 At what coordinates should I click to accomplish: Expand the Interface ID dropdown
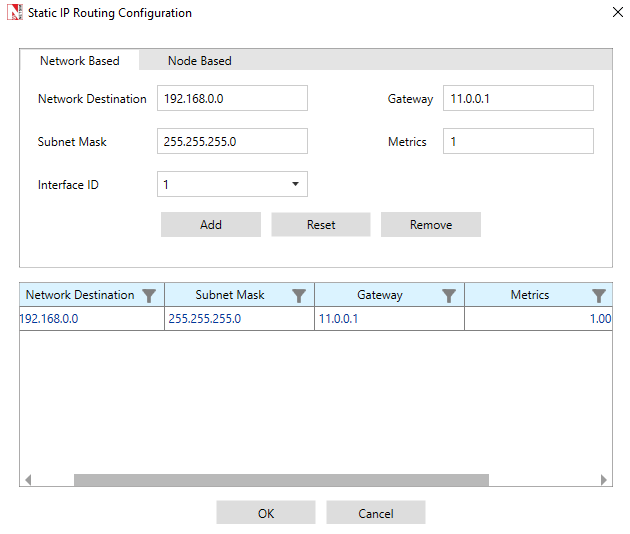point(295,184)
